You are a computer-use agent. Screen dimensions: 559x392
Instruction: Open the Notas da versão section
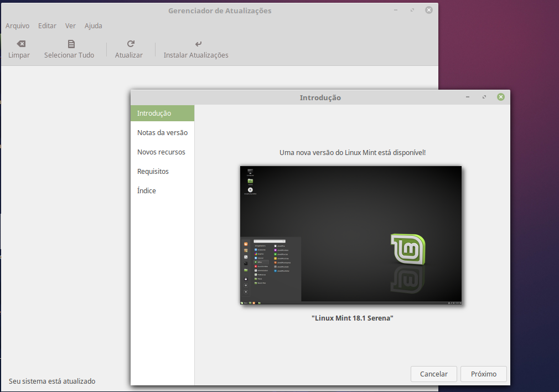click(x=162, y=132)
